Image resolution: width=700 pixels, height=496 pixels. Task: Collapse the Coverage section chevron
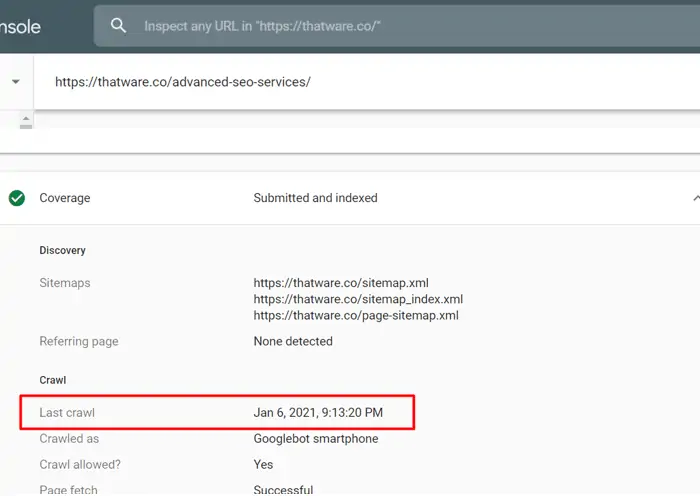click(x=696, y=198)
